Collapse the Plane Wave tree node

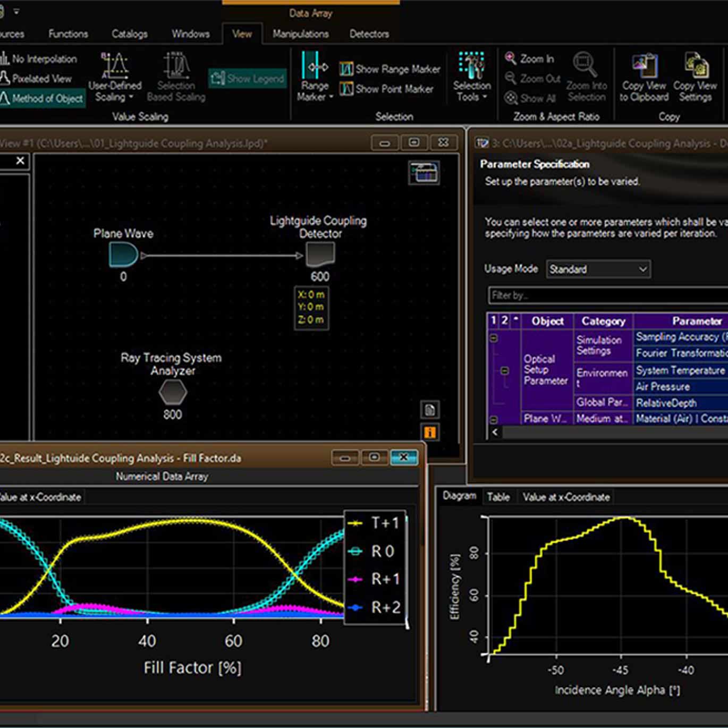point(493,419)
